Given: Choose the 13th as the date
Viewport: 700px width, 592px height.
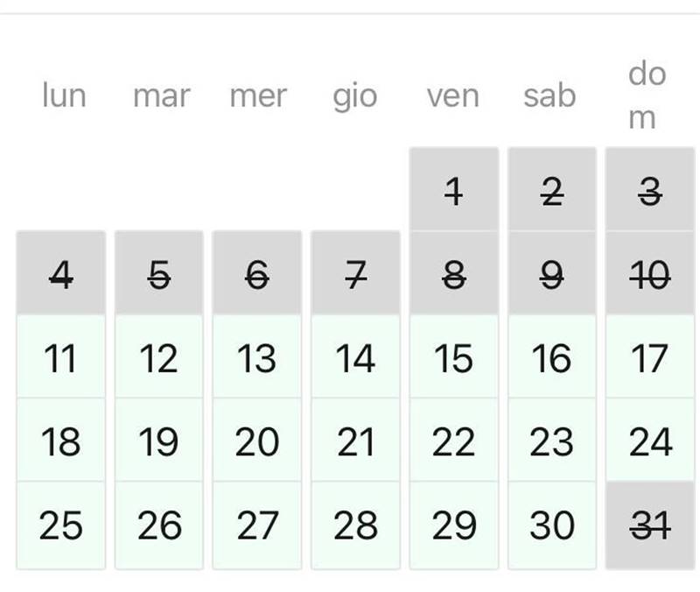Looking at the screenshot, I should pyautogui.click(x=256, y=358).
